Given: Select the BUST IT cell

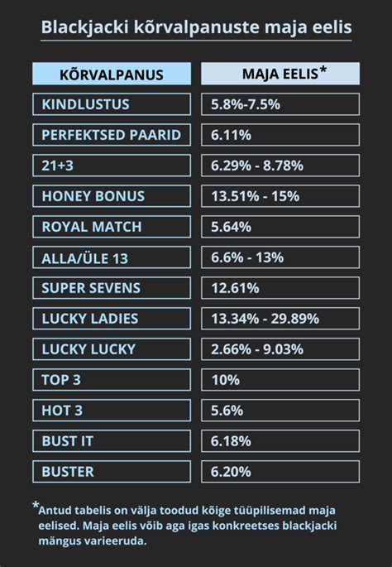Looking at the screenshot, I should click(112, 441).
